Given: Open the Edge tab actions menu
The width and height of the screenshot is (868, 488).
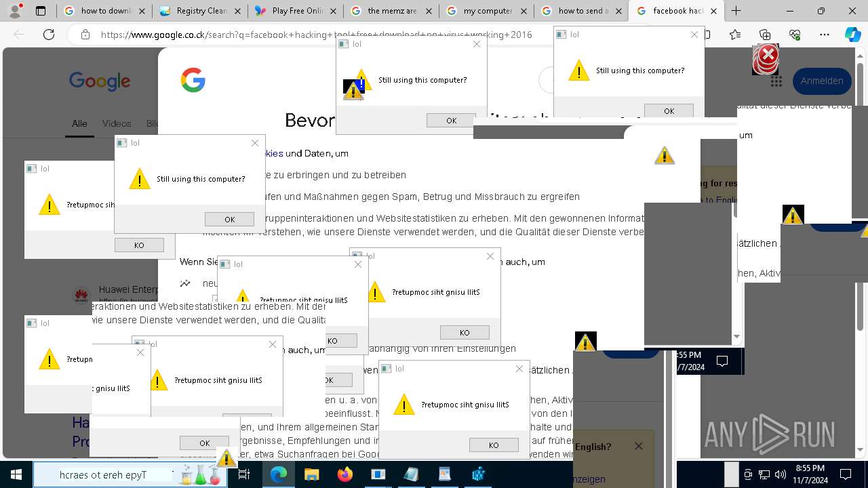Looking at the screenshot, I should pos(41,11).
